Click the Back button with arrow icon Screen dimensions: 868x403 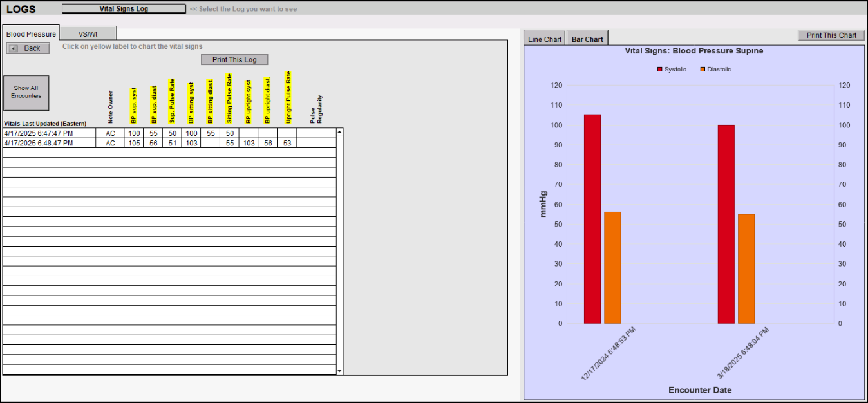(28, 48)
